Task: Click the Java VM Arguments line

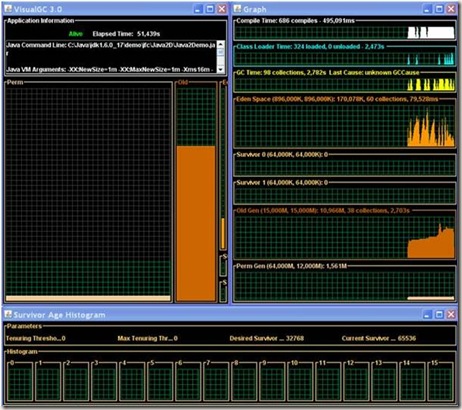Action: click(x=109, y=69)
